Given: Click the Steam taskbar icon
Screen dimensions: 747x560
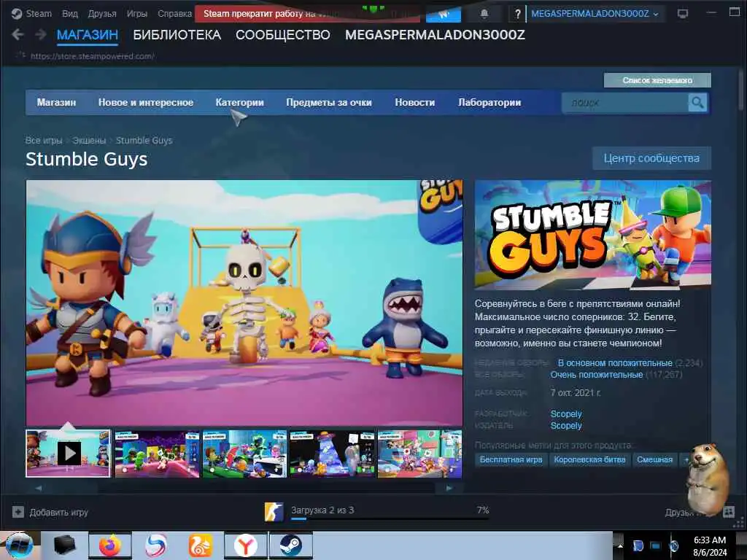Looking at the screenshot, I should 290,545.
